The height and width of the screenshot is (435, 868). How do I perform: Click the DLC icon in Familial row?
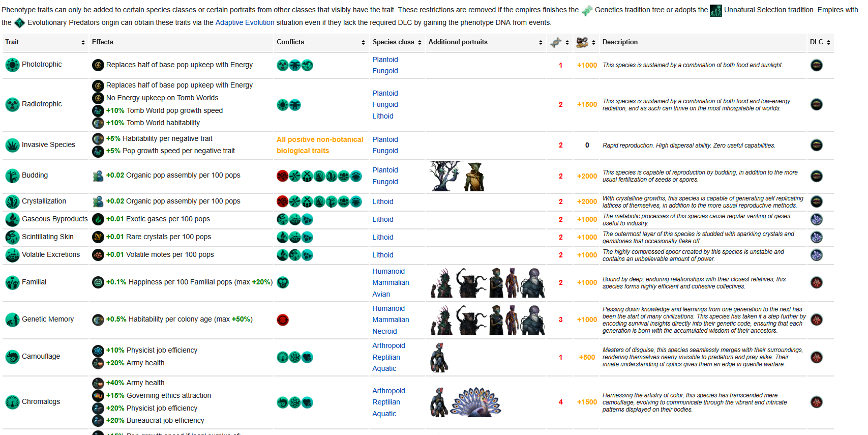(x=816, y=282)
